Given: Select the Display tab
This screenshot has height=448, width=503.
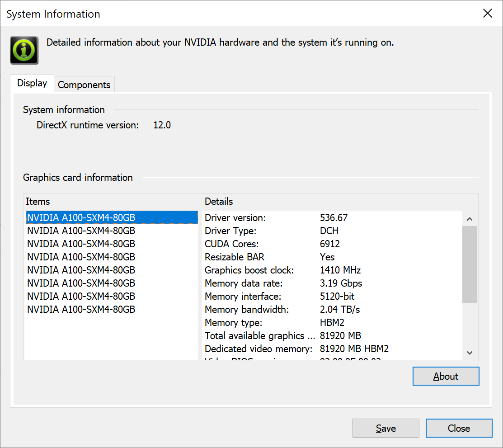Looking at the screenshot, I should [x=32, y=83].
